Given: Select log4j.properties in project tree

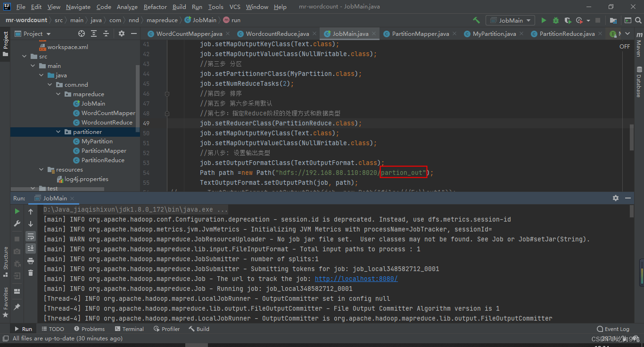Looking at the screenshot, I should coord(86,179).
